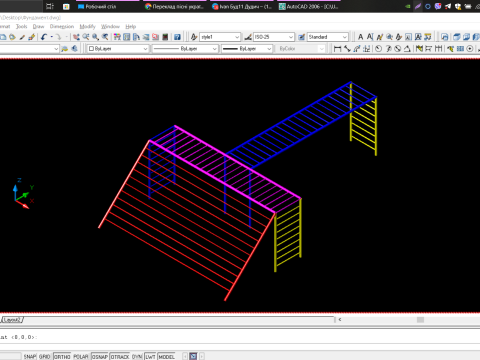Open the Dimension Style manager icon
The height and width of the screenshot is (360, 480).
[x=248, y=37]
